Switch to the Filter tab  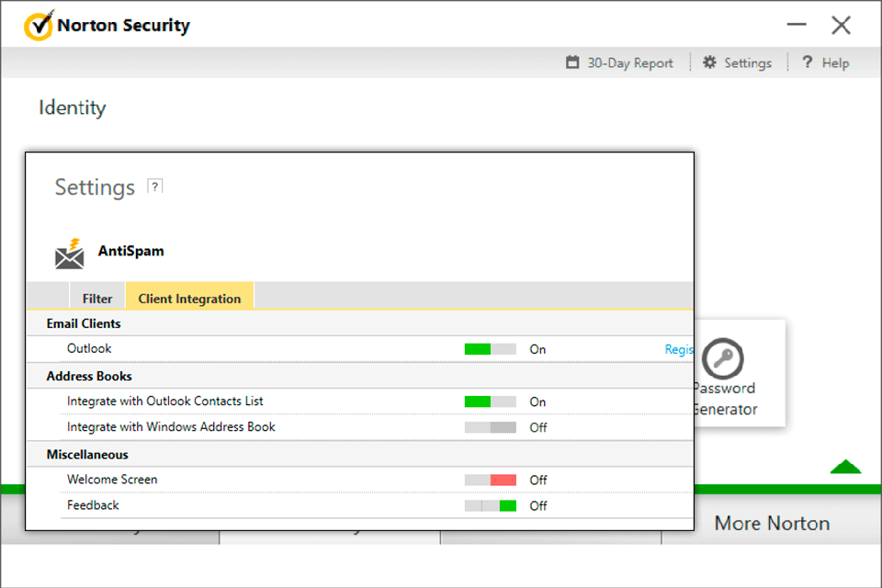(x=97, y=299)
